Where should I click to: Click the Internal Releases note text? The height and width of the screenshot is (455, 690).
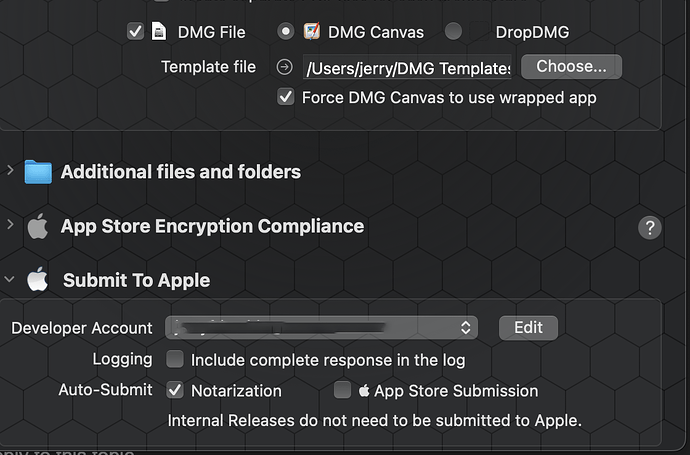pyautogui.click(x=374, y=421)
